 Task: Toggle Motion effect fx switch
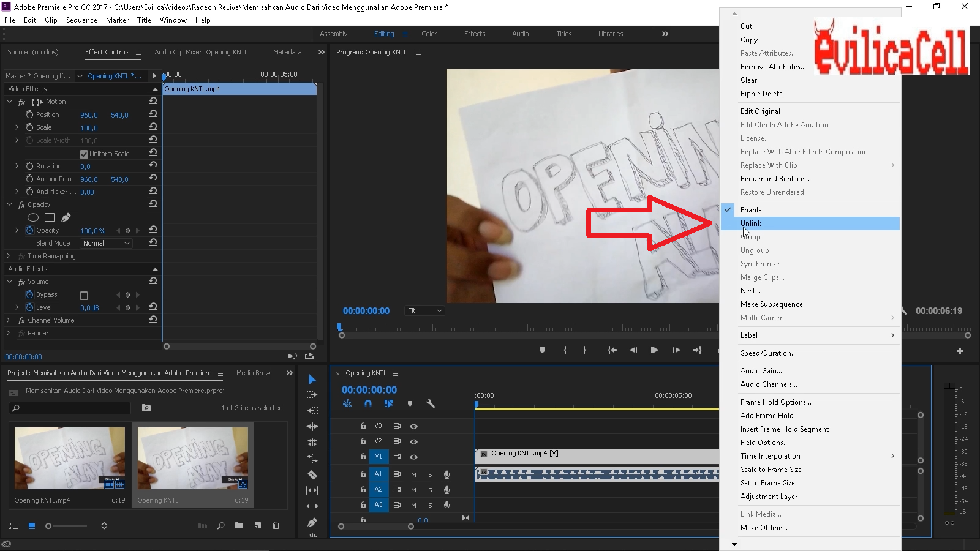tap(22, 102)
